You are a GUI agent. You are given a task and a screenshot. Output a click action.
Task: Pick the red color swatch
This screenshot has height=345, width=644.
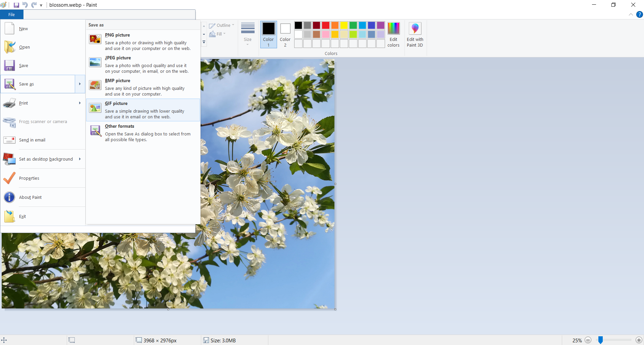tap(326, 25)
